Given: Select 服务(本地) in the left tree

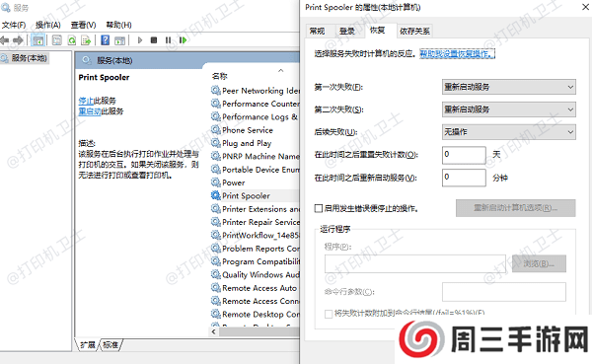Looking at the screenshot, I should pyautogui.click(x=25, y=58).
